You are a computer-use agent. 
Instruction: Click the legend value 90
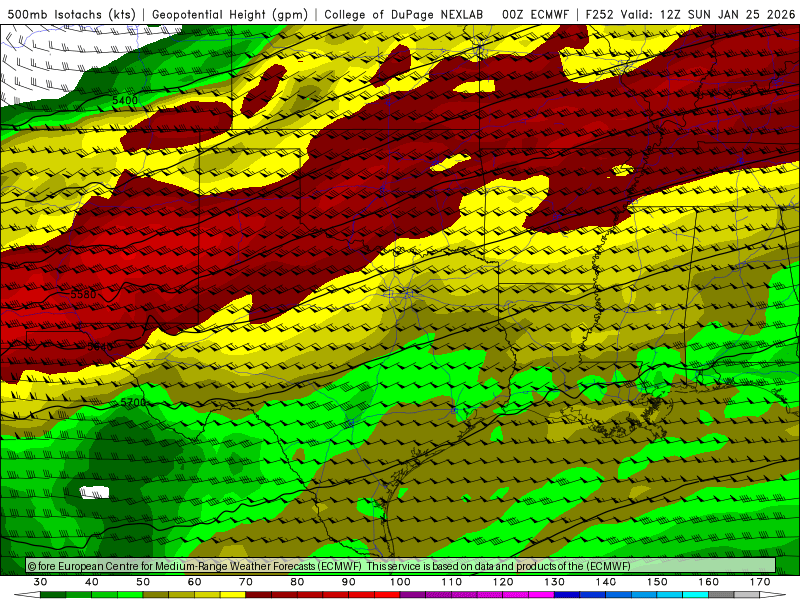(349, 582)
